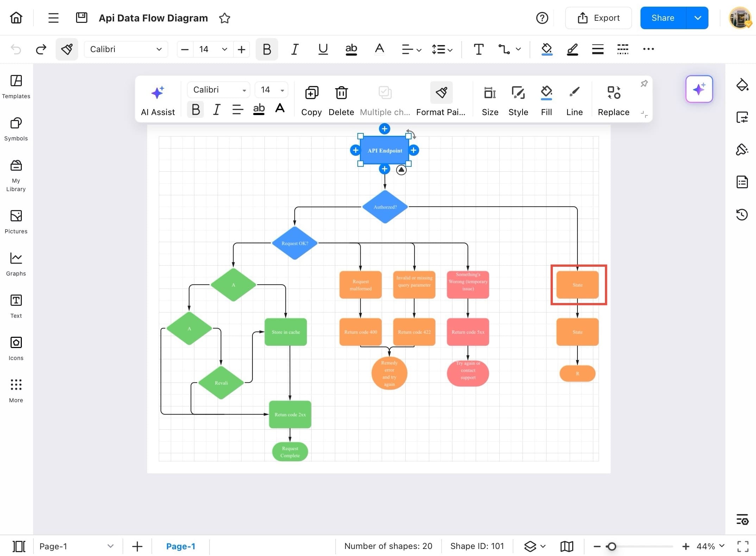Open the hamburger menu
The height and width of the screenshot is (556, 756).
(x=53, y=18)
